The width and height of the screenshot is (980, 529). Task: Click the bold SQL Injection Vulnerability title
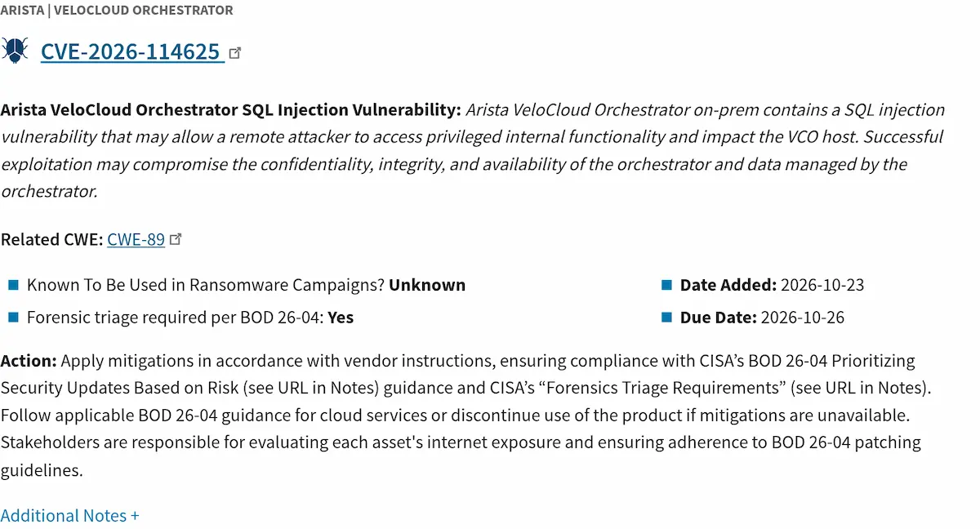pos(231,109)
